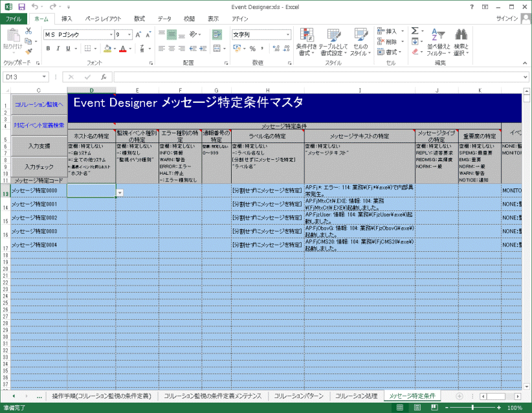This screenshot has height=413, width=532.
Task: Increase font size with large A icon
Action: pos(138,34)
